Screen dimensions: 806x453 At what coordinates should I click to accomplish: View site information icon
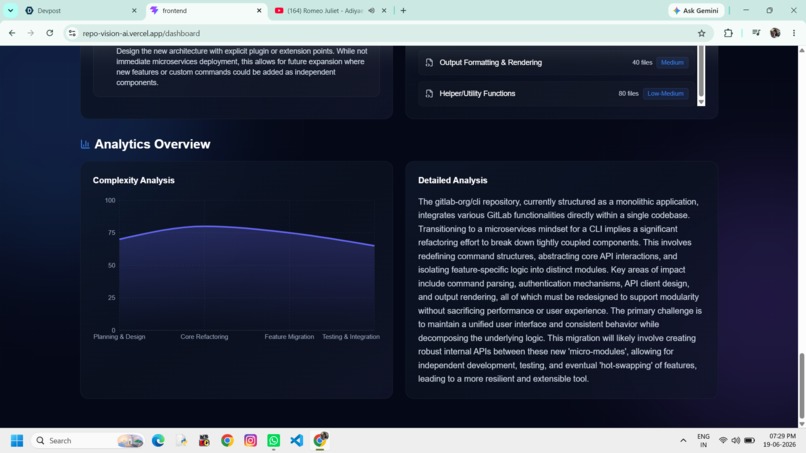click(x=72, y=33)
